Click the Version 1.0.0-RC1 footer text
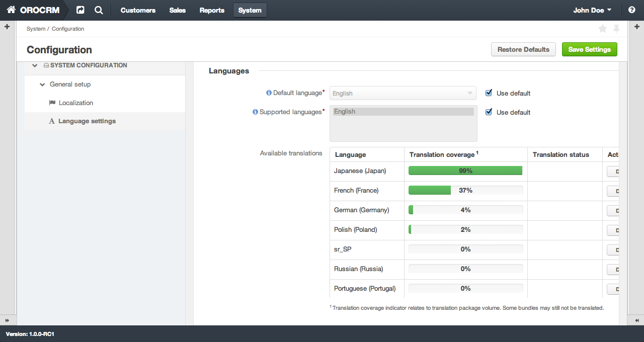 coord(30,334)
